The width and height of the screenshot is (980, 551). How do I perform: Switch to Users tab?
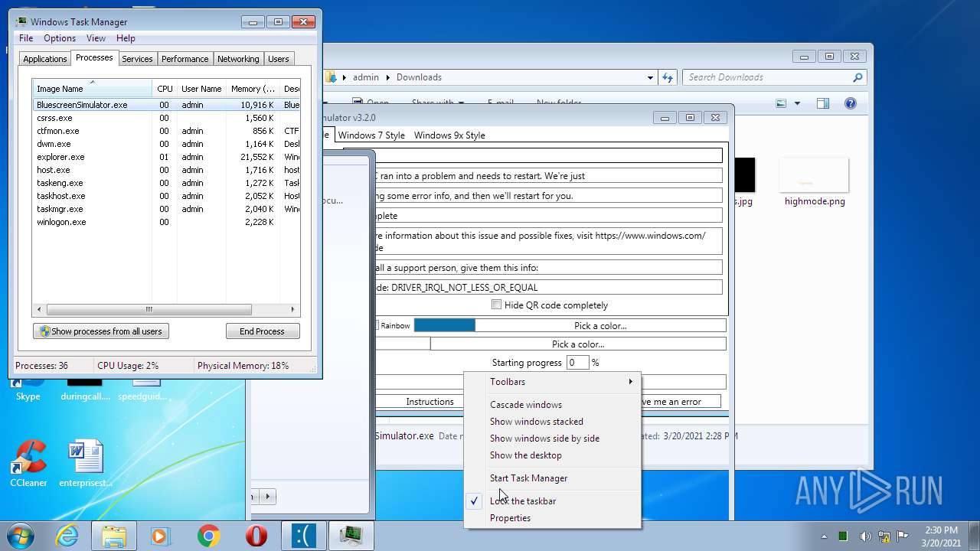[x=279, y=59]
